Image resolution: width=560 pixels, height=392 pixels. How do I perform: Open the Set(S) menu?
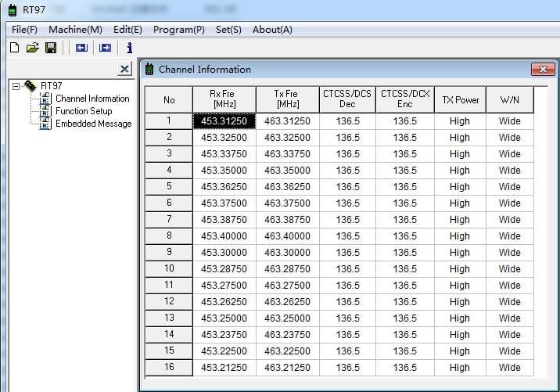(x=228, y=29)
